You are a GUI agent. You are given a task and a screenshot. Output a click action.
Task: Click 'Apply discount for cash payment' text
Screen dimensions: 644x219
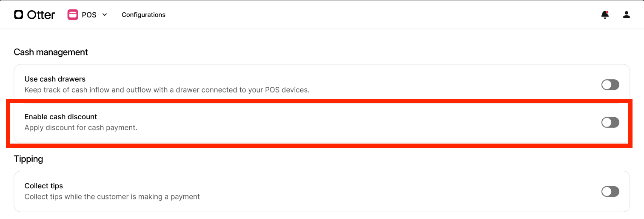(81, 127)
